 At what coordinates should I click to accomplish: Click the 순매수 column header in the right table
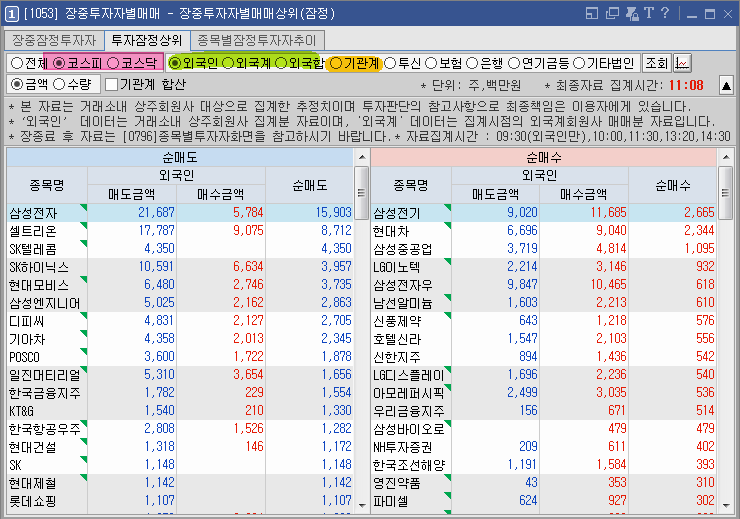[673, 185]
